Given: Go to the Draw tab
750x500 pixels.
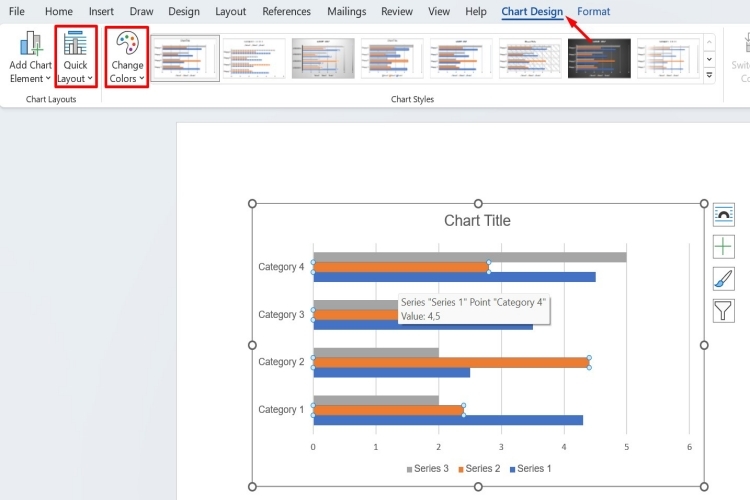Looking at the screenshot, I should point(141,11).
